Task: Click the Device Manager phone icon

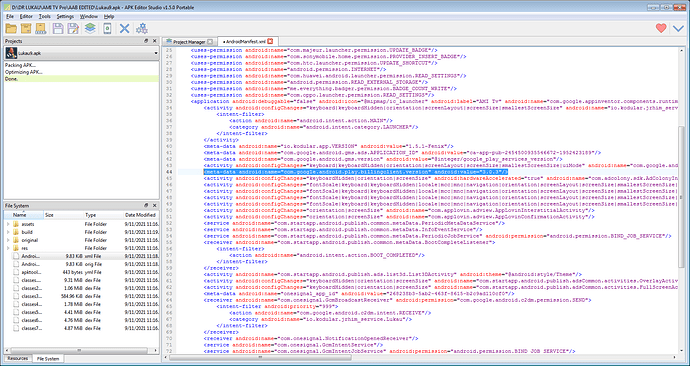Action: (x=107, y=29)
